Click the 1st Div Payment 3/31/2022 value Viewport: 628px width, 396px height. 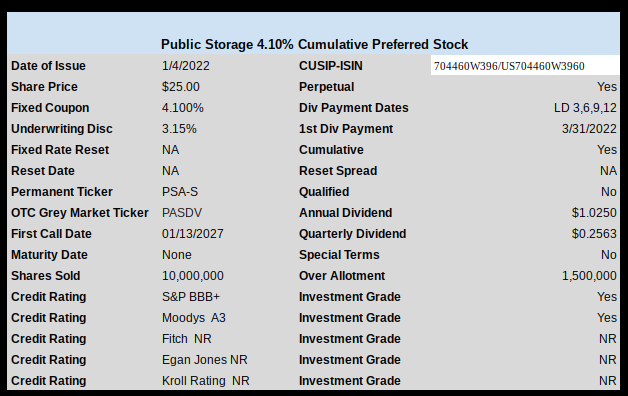tap(589, 129)
